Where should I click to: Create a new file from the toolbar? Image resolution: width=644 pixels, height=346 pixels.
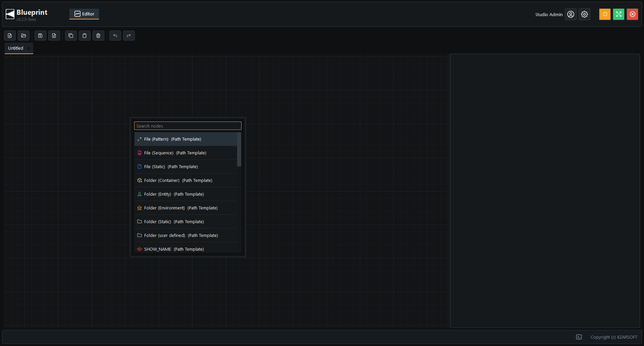coord(10,36)
